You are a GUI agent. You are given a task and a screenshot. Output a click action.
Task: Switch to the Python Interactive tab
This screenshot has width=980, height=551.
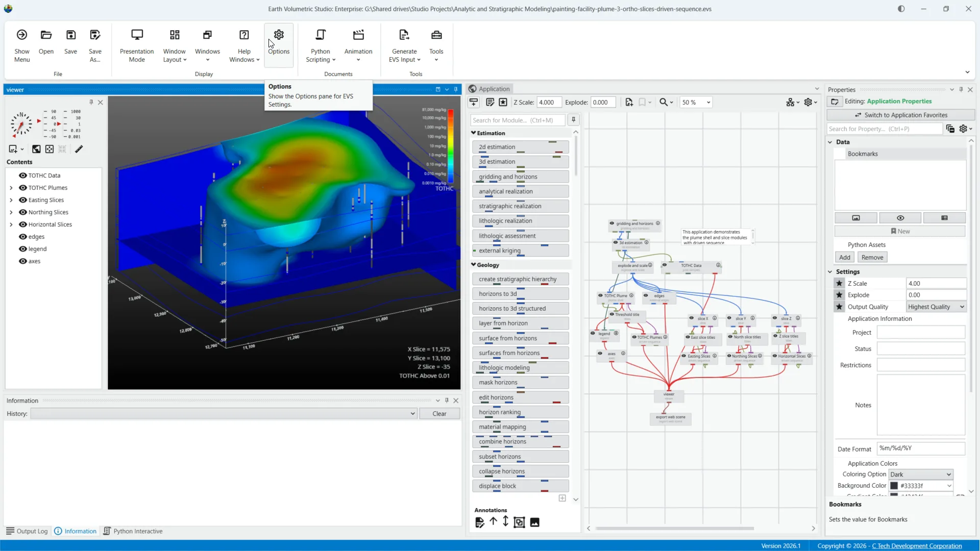133,531
